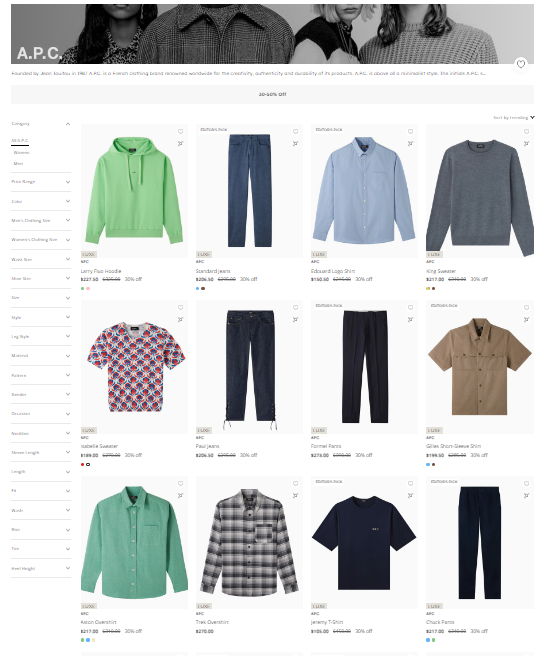Heart the Edouard Logo Shirt
This screenshot has width=548, height=656.
pos(410,131)
